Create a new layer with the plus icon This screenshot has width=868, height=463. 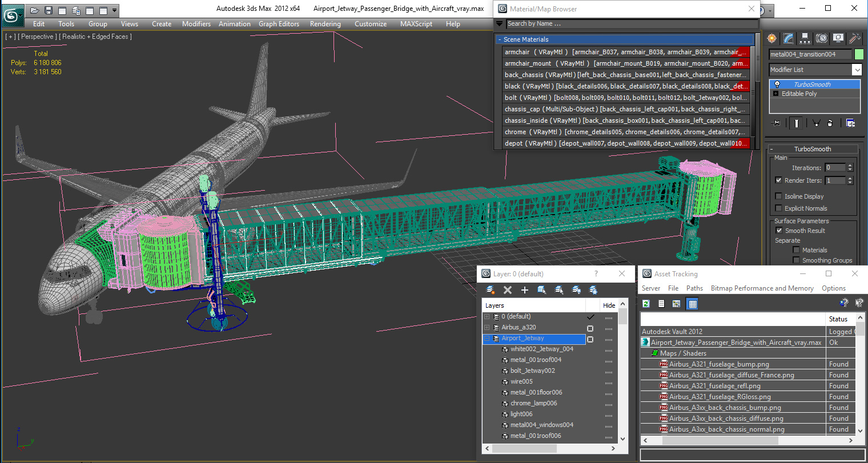tap(524, 289)
